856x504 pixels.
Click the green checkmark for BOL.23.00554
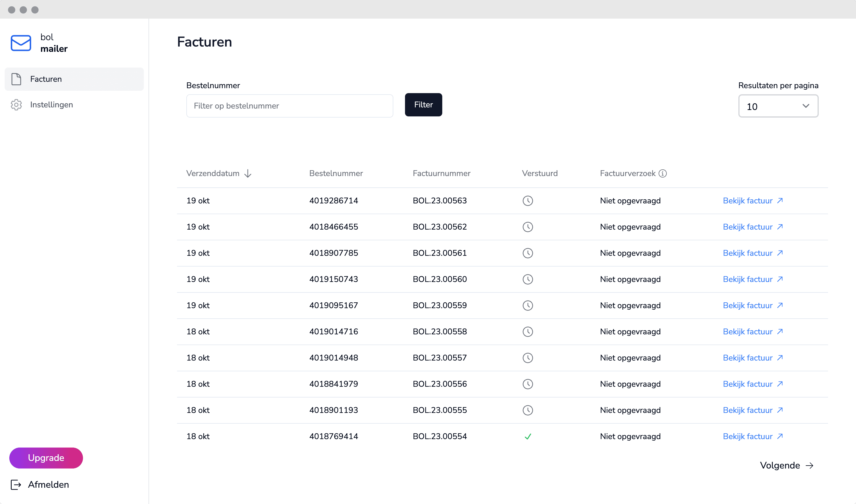(x=527, y=436)
